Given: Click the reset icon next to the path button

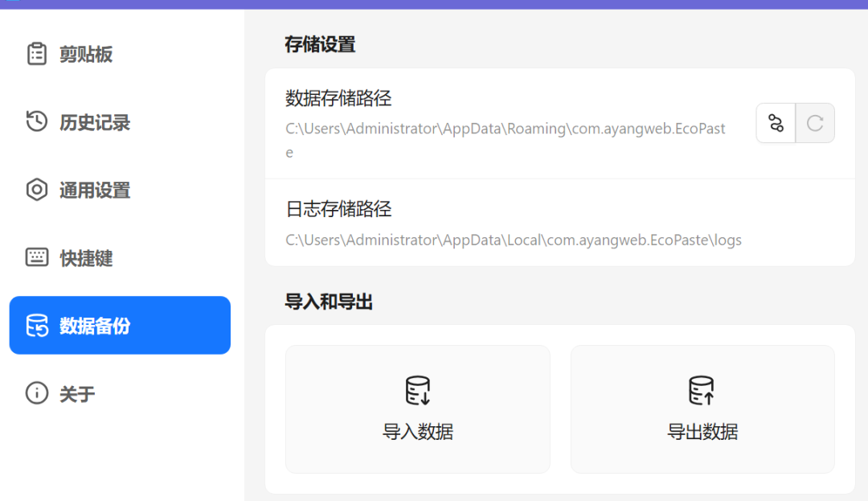Looking at the screenshot, I should [x=814, y=122].
